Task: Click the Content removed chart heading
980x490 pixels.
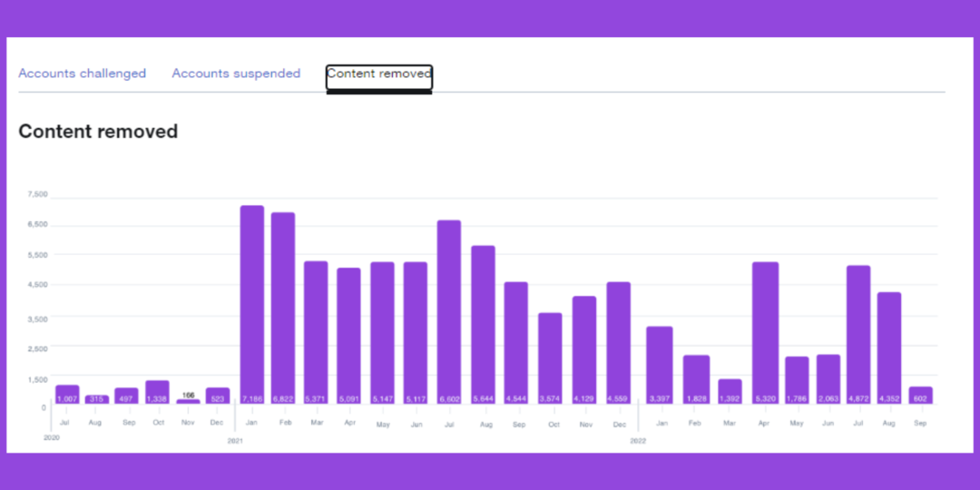Action: coord(98,132)
